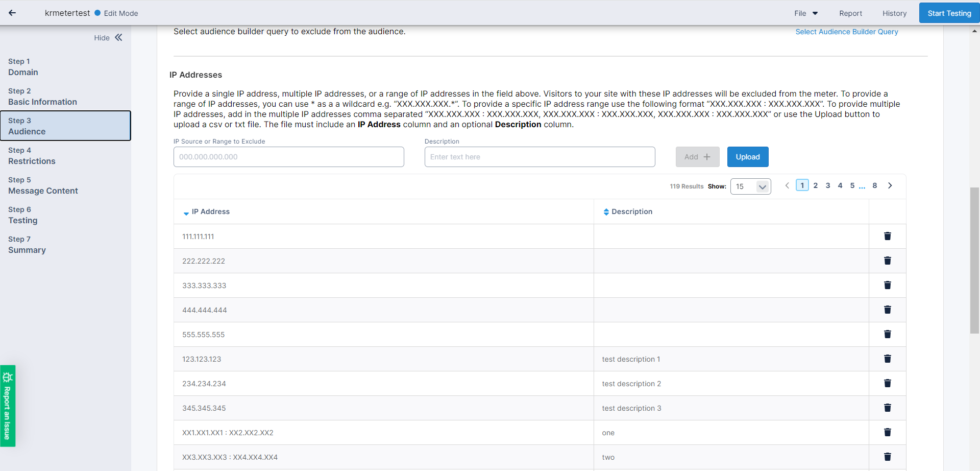Click the IP Source or Range input field
The image size is (980, 471).
(288, 157)
